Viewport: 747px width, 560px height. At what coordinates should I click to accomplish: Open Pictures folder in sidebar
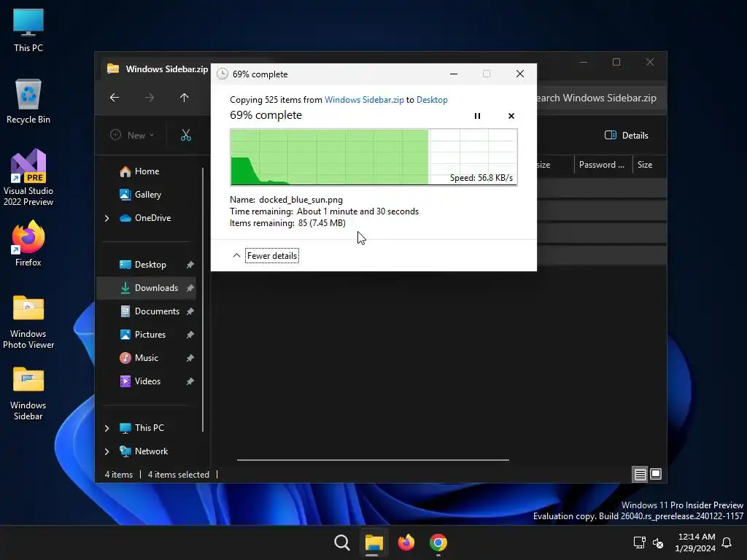[x=150, y=335]
